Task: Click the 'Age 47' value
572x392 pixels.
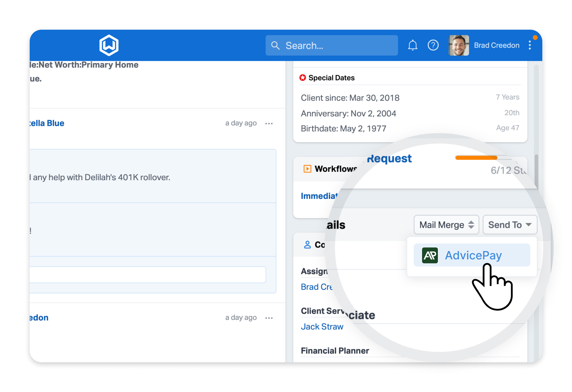Action: (x=508, y=128)
